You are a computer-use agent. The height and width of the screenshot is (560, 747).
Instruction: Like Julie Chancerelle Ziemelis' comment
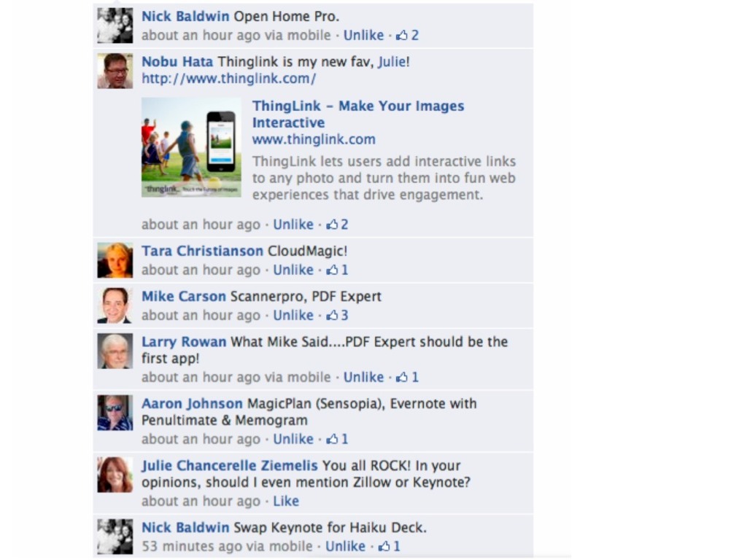point(286,501)
